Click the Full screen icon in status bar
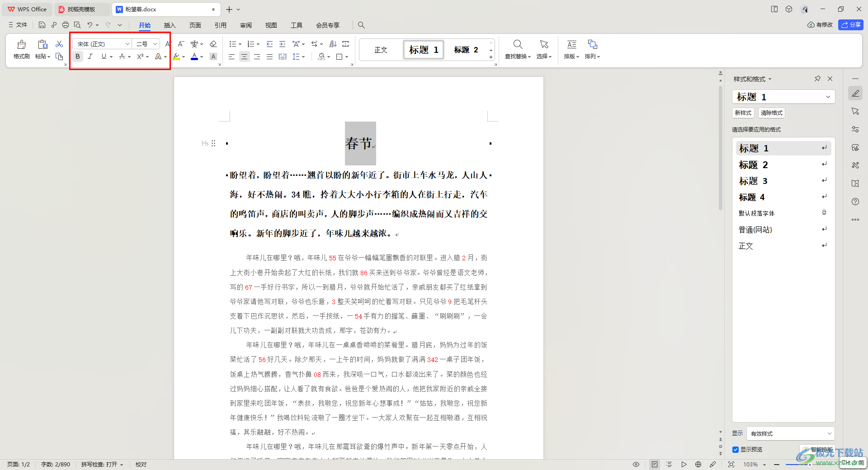This screenshot has width=868, height=470. (x=731, y=464)
